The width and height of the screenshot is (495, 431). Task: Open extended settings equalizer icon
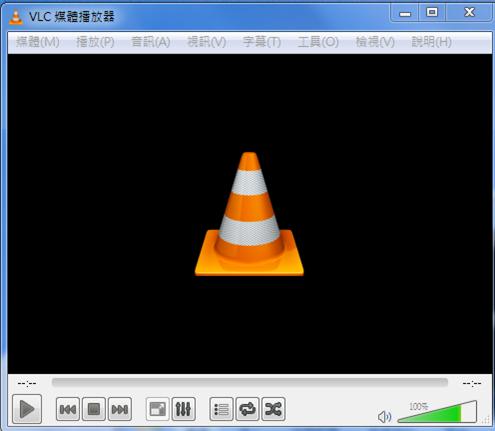pyautogui.click(x=184, y=409)
